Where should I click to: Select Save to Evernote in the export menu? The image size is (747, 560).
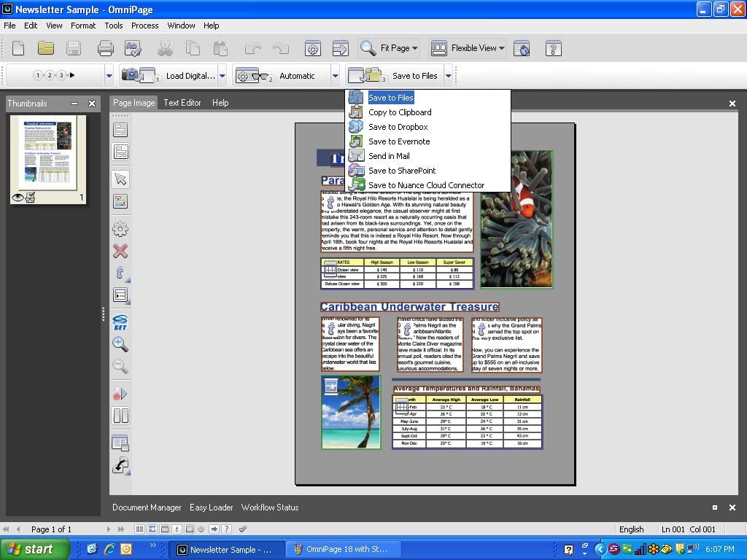(x=398, y=141)
